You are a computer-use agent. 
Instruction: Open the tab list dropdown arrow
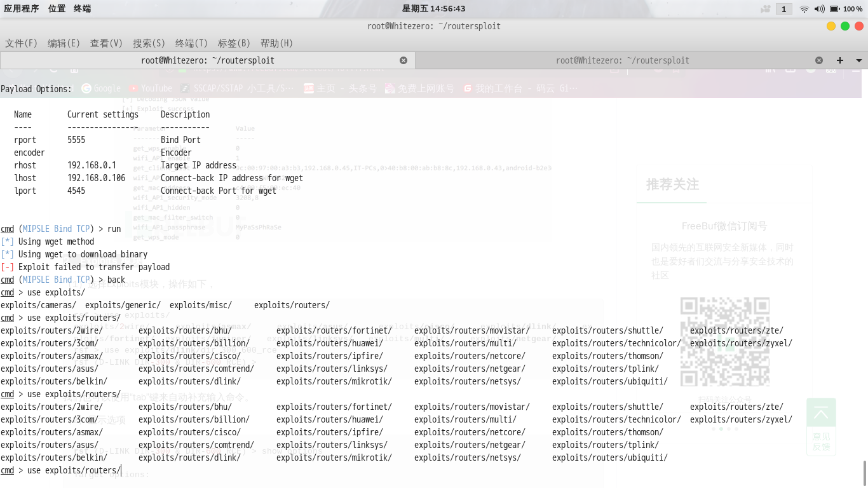pos(859,60)
